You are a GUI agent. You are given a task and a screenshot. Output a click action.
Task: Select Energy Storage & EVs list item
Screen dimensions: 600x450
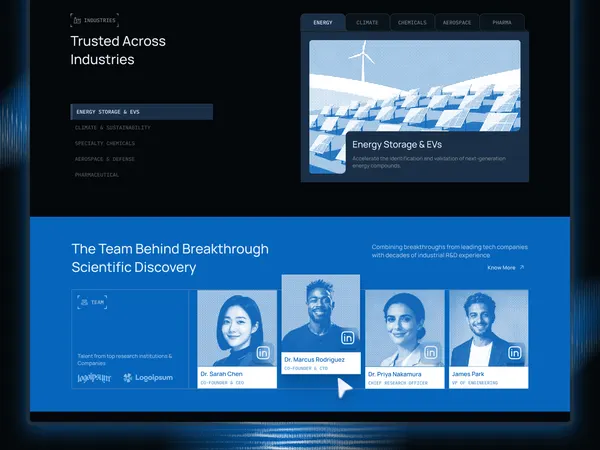[x=142, y=112]
